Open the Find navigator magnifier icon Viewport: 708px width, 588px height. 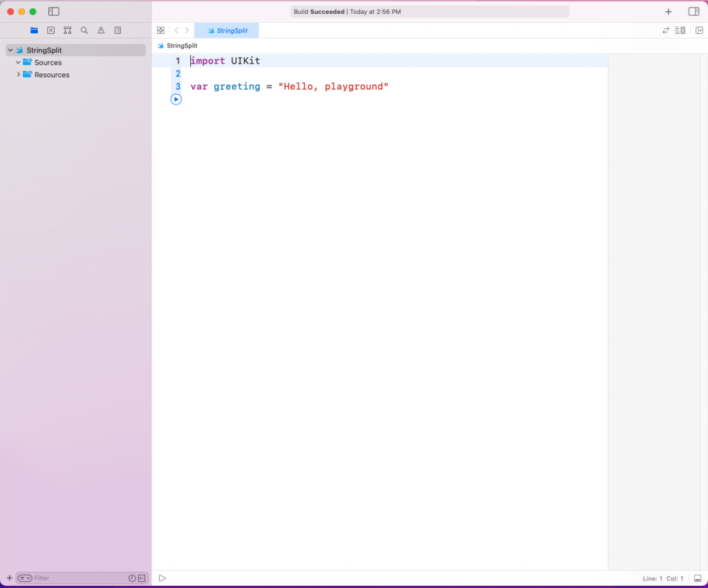point(84,30)
